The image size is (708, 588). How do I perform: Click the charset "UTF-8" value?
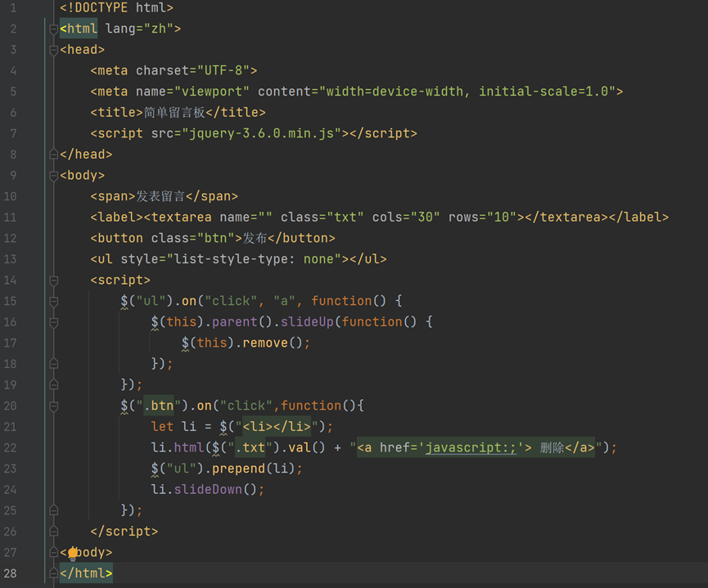click(223, 70)
